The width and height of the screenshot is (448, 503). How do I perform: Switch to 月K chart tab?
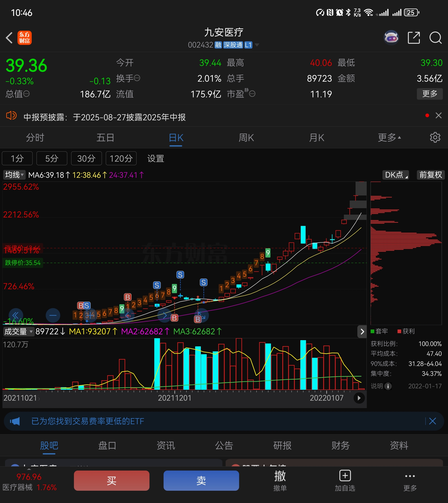click(x=316, y=137)
